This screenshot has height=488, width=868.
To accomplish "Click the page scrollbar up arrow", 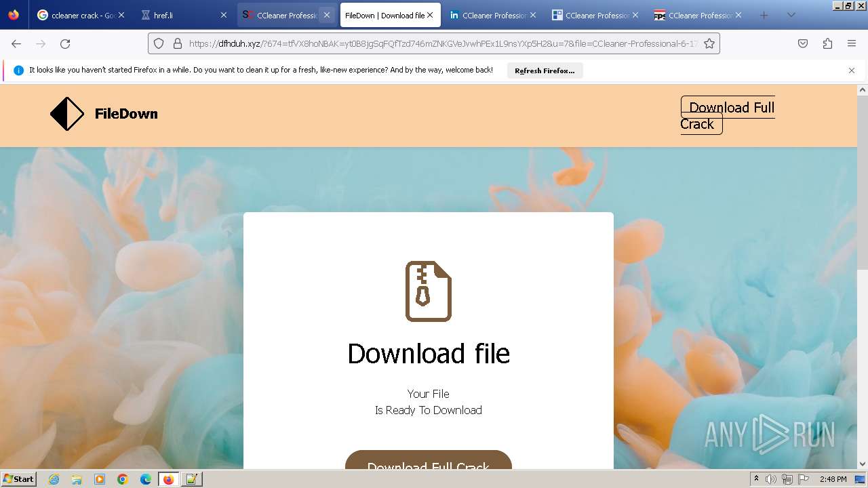I will (x=863, y=89).
